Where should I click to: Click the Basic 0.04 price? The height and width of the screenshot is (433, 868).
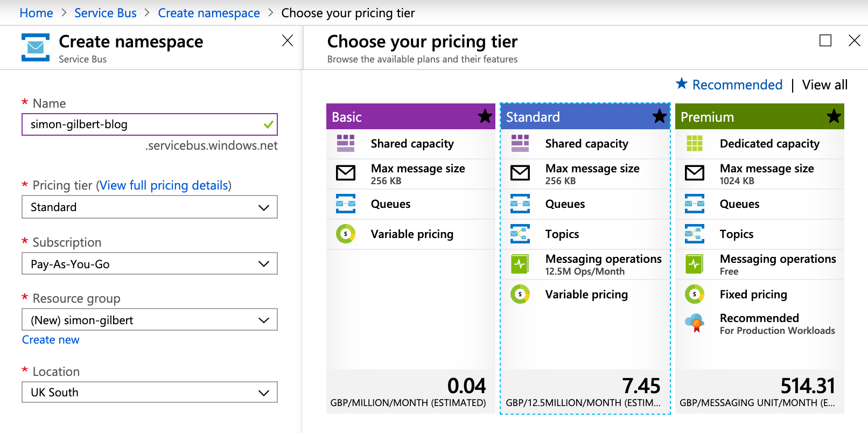[x=467, y=386]
